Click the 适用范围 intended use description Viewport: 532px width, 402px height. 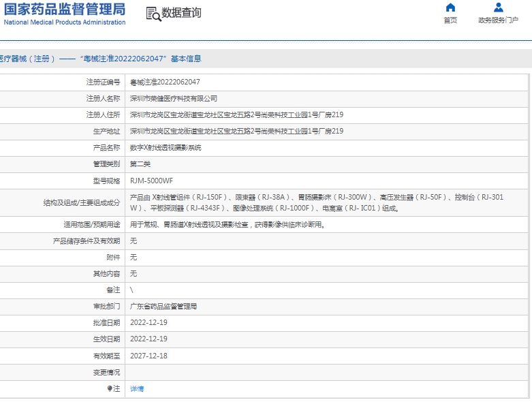228,225
